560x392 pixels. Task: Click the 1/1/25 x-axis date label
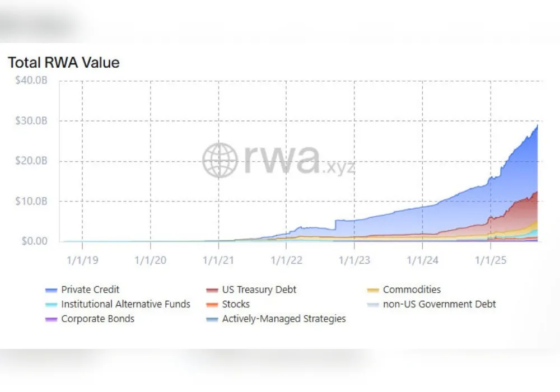(491, 260)
